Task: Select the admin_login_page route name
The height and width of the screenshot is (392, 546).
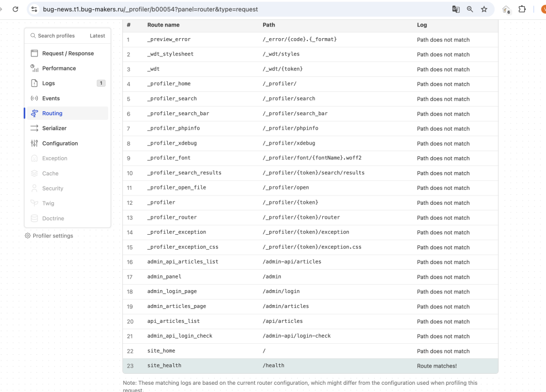Action: (172, 291)
